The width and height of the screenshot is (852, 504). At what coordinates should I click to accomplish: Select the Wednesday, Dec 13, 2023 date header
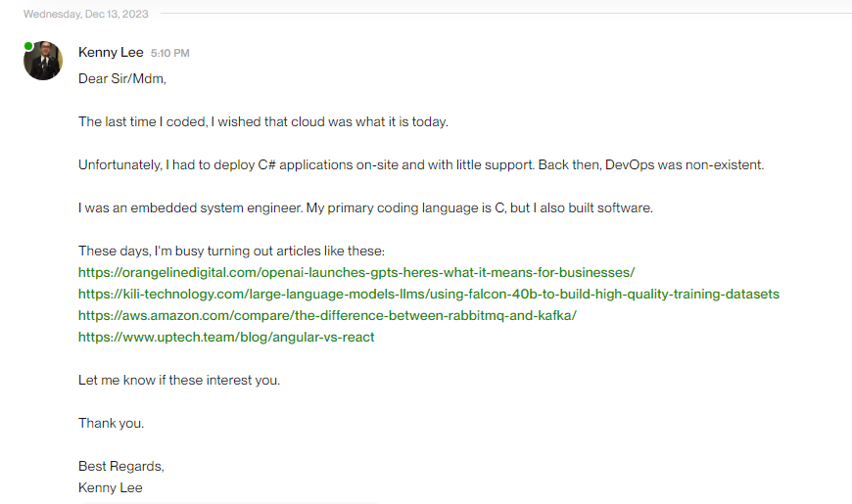click(86, 14)
